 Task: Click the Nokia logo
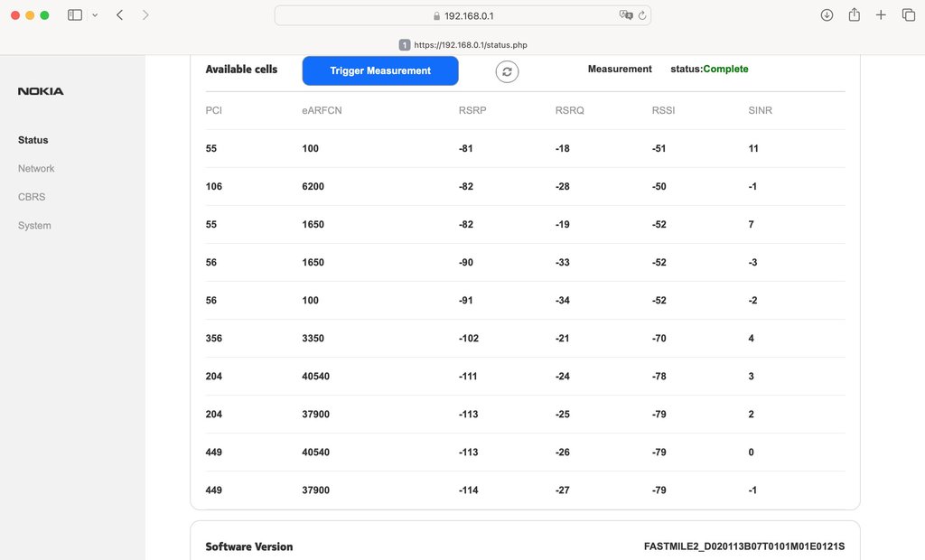click(x=41, y=91)
